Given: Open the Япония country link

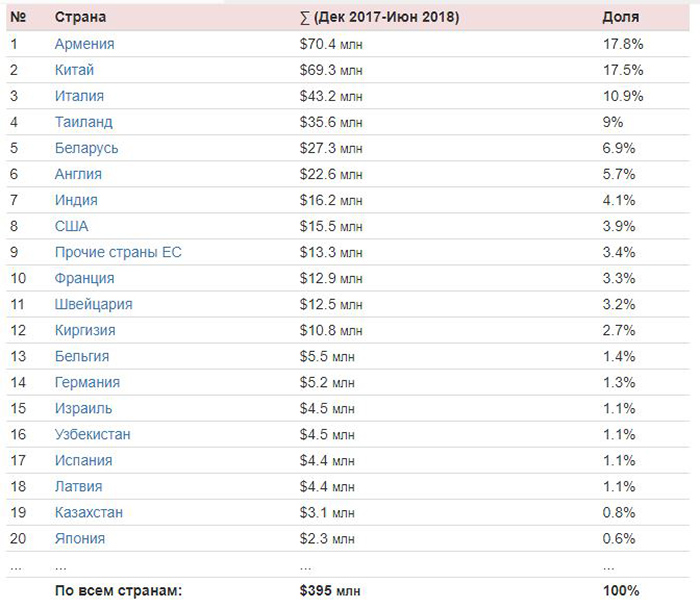Looking at the screenshot, I should (80, 538).
